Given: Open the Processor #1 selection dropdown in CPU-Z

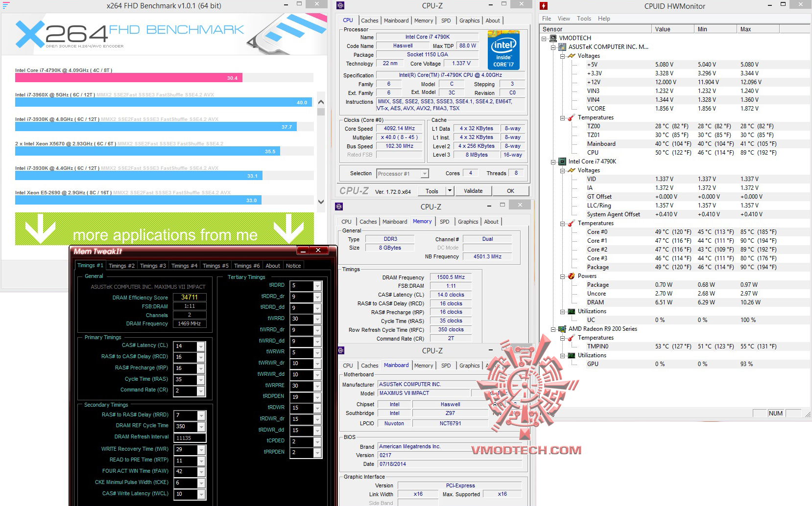Looking at the screenshot, I should (425, 174).
